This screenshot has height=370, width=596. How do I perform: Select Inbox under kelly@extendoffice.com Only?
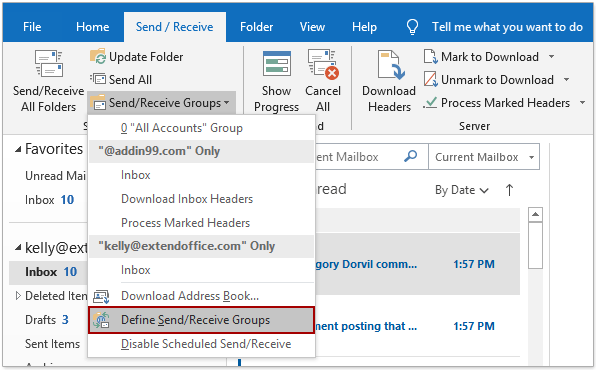pyautogui.click(x=201, y=270)
